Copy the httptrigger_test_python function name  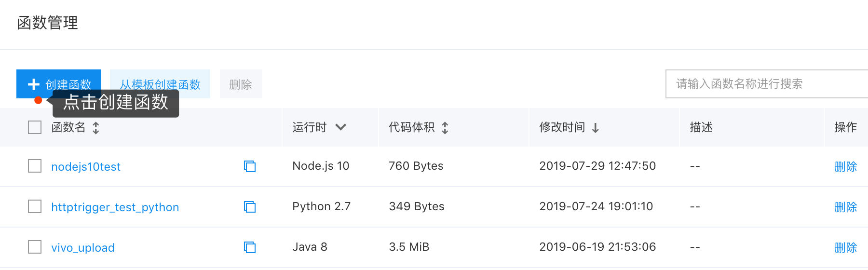(250, 207)
